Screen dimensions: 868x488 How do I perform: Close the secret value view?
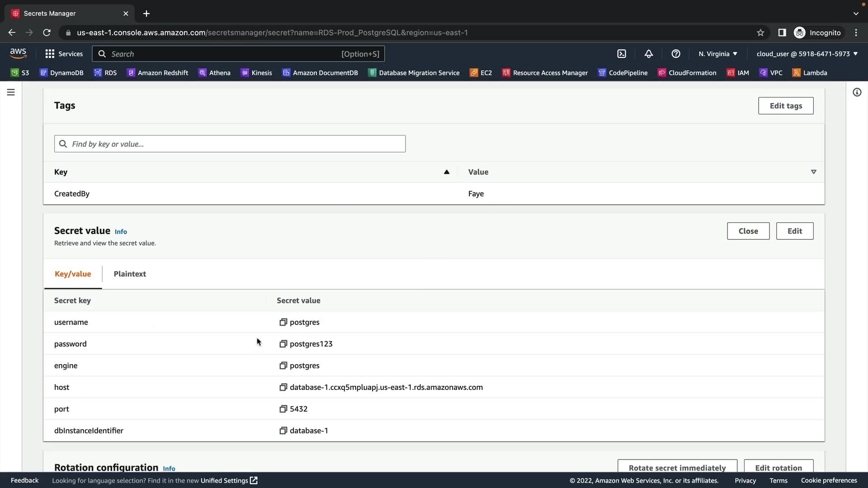(x=748, y=231)
